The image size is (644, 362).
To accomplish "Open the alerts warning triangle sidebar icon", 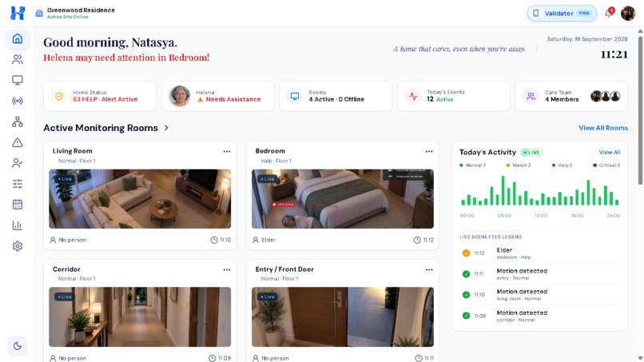I will pyautogui.click(x=18, y=142).
